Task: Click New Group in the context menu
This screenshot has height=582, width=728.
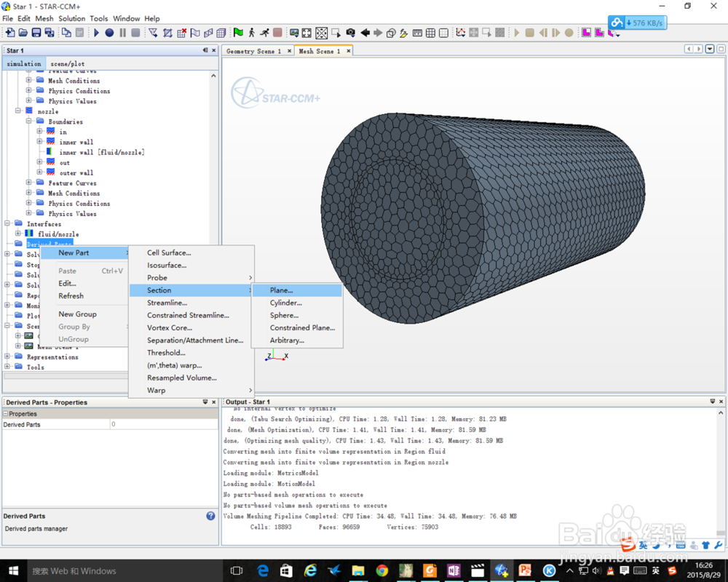Action: [84, 314]
